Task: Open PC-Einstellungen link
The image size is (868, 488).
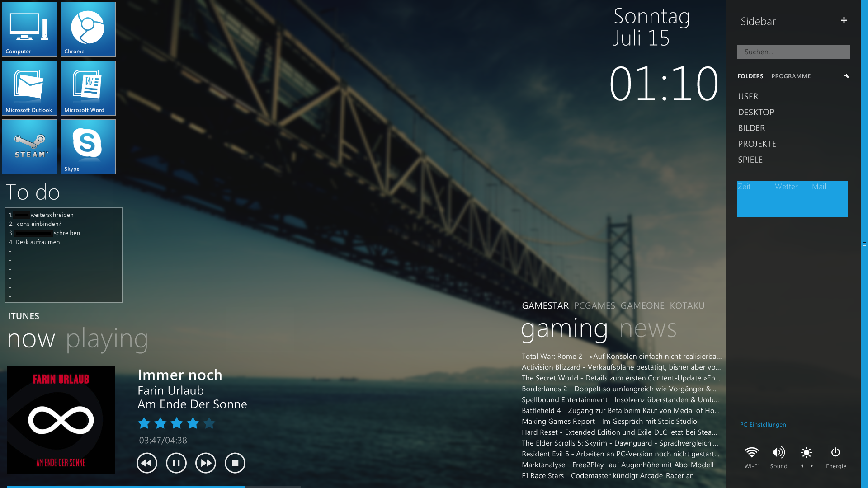Action: [763, 425]
